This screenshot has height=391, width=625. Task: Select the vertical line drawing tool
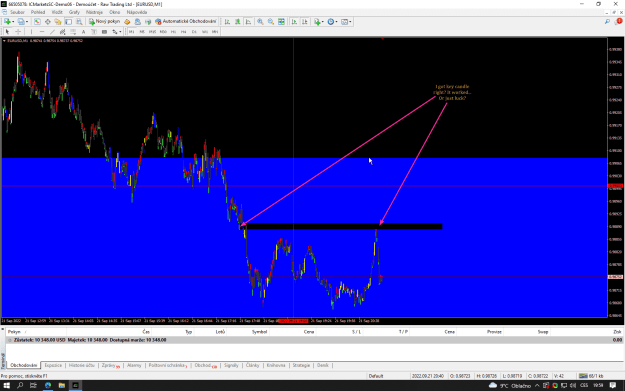tap(31, 31)
